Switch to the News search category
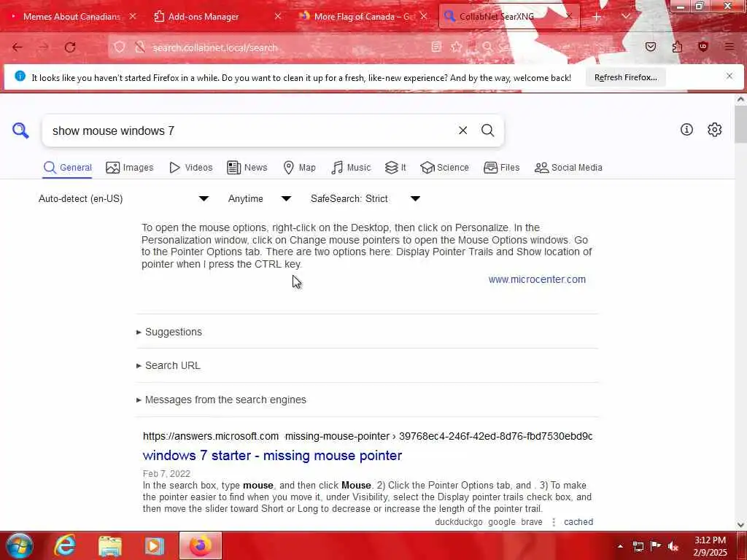Screen dimensions: 747x560 [x=247, y=168]
